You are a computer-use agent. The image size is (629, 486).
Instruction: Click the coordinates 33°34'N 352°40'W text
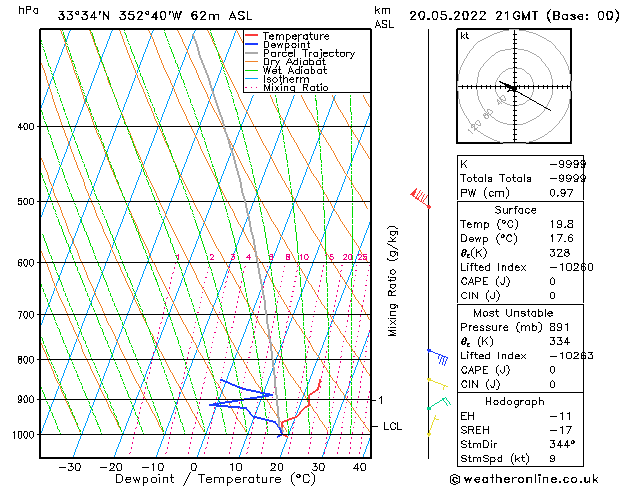click(120, 16)
